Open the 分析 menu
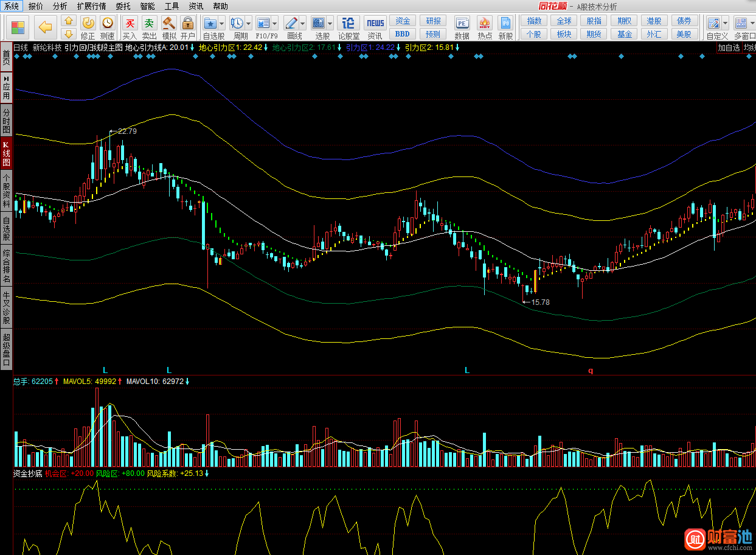The width and height of the screenshot is (756, 555). pos(60,6)
